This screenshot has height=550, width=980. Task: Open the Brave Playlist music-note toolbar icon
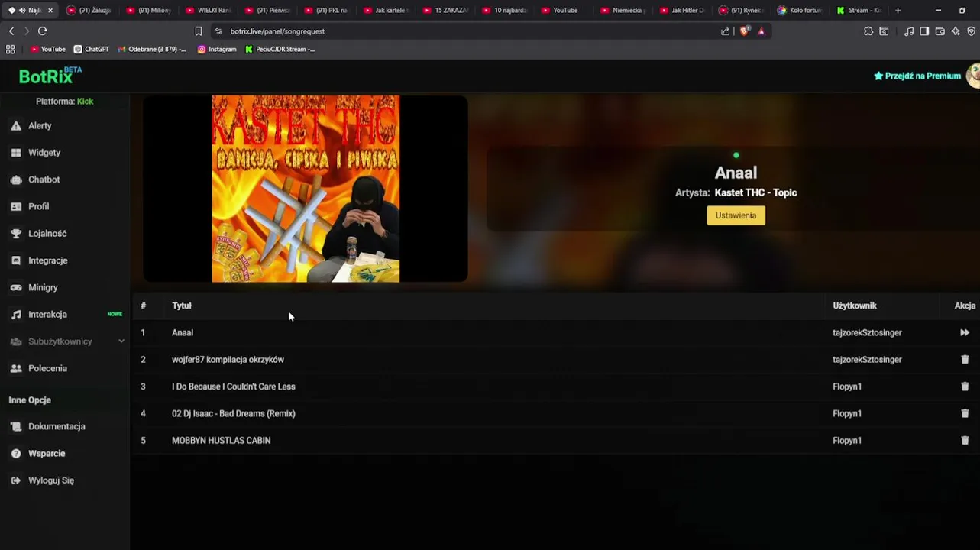pyautogui.click(x=909, y=31)
